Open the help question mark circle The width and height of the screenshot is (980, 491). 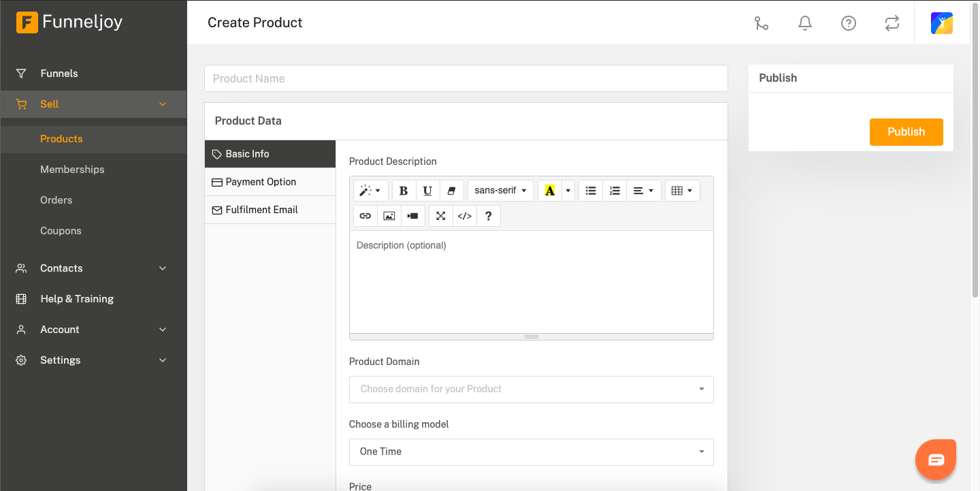(849, 23)
